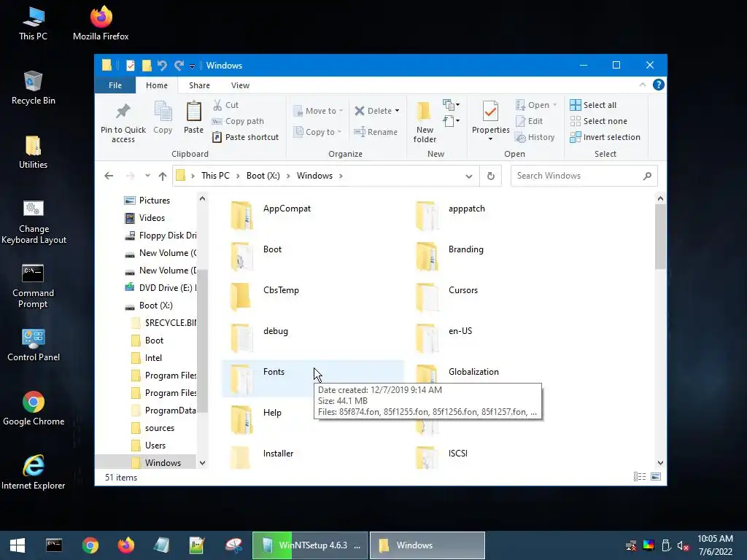Open the Copy to dropdown
The height and width of the screenshot is (560, 747).
tap(318, 132)
